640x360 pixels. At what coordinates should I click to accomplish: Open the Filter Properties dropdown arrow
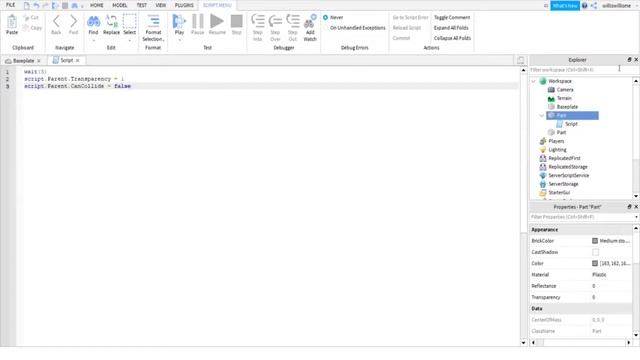[636, 217]
